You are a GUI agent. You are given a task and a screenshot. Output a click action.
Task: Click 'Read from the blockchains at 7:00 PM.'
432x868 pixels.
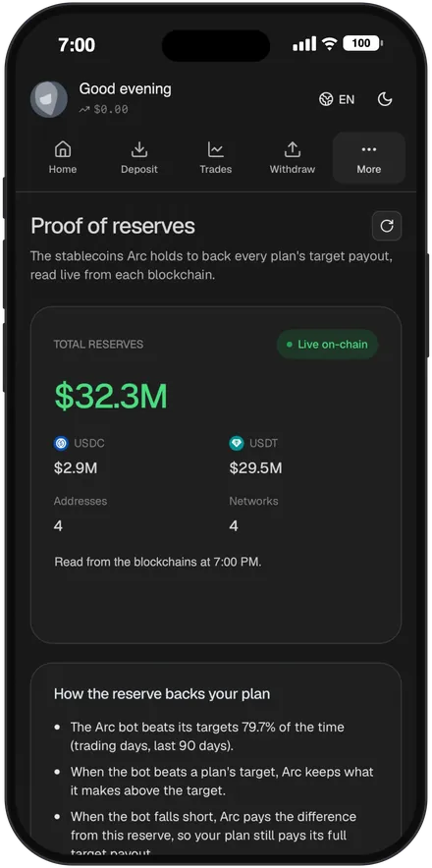(x=158, y=562)
